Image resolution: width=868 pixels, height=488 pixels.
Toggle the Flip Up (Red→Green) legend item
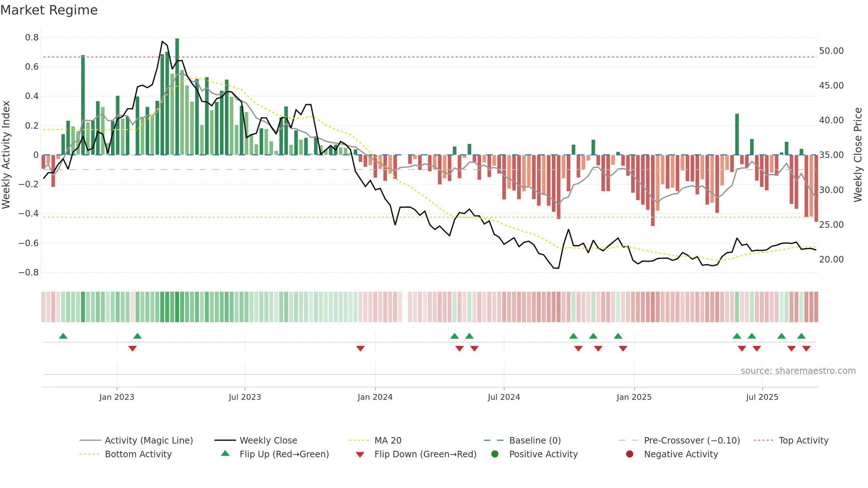[275, 454]
